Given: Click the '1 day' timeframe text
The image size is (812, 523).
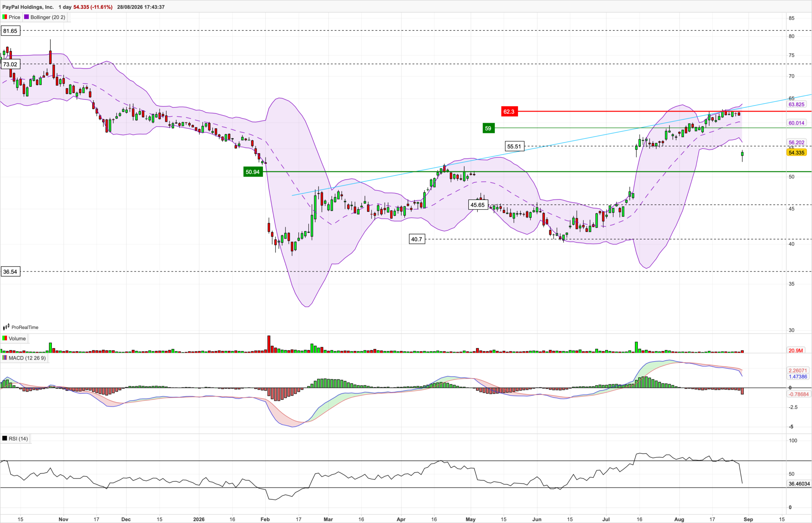Looking at the screenshot, I should [65, 7].
